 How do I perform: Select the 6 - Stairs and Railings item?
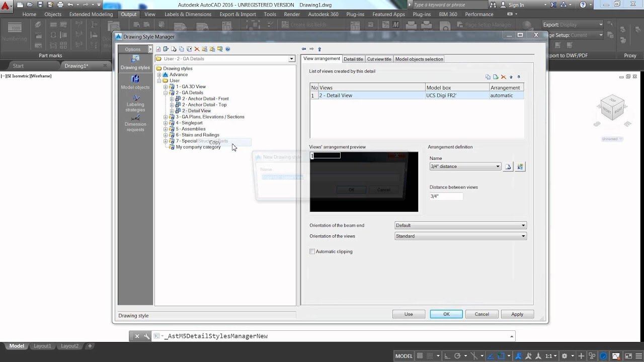198,135
